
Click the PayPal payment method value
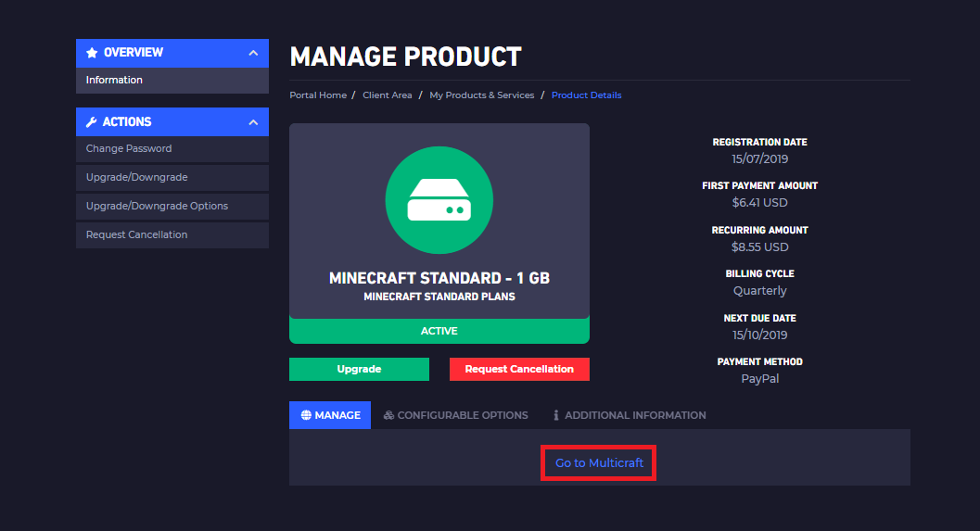pyautogui.click(x=760, y=379)
